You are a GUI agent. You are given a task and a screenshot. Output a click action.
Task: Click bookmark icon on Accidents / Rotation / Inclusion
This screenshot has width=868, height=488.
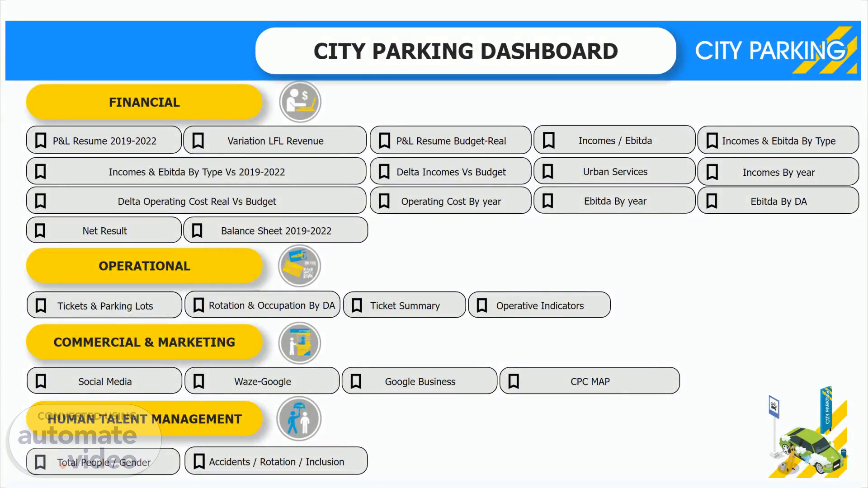pos(199,461)
